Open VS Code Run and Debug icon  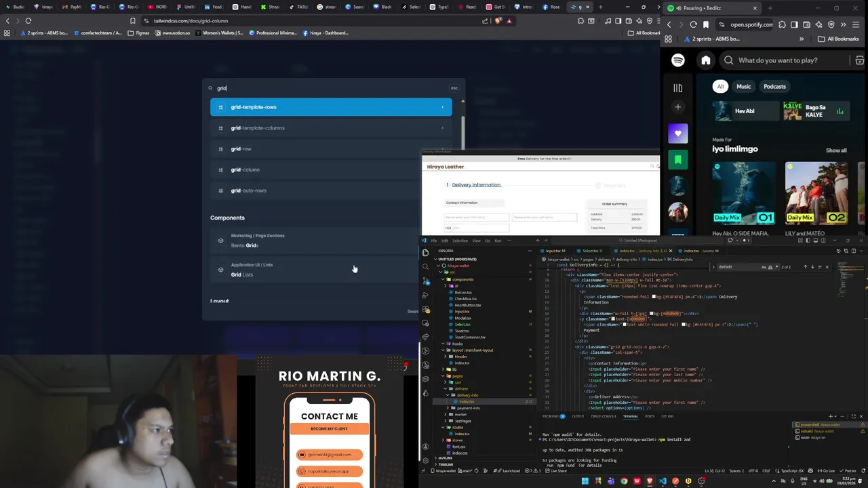tap(425, 295)
